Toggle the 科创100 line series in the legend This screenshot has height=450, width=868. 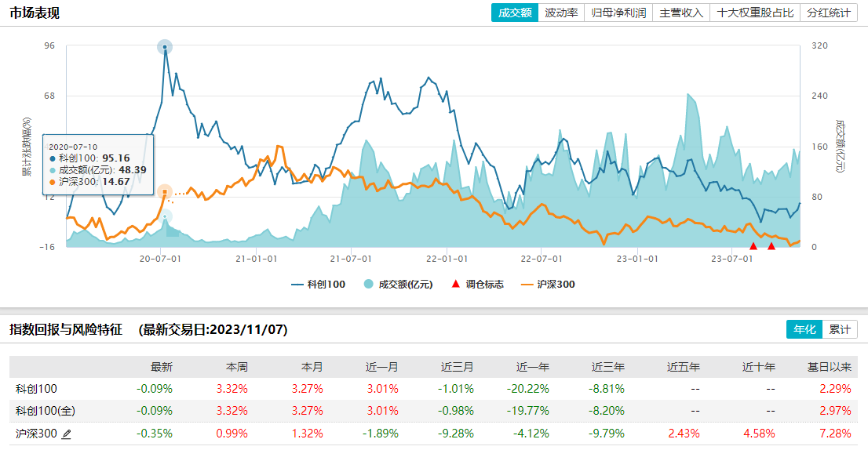click(318, 285)
